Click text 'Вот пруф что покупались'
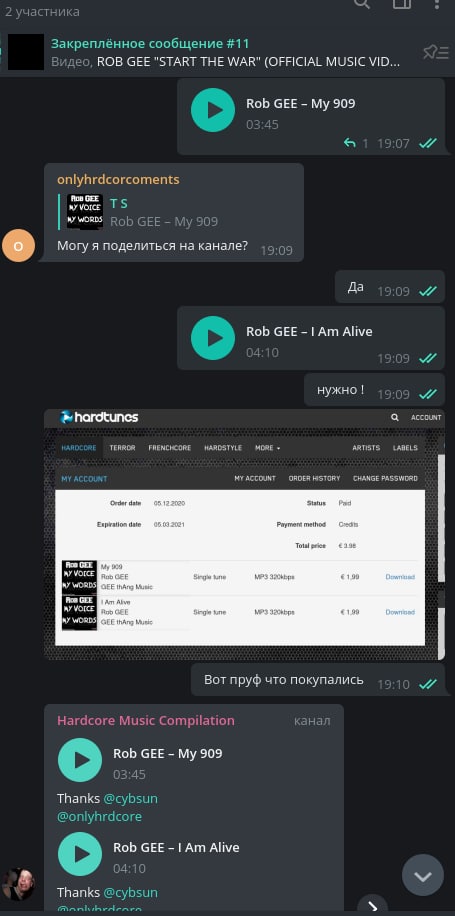 click(x=283, y=679)
